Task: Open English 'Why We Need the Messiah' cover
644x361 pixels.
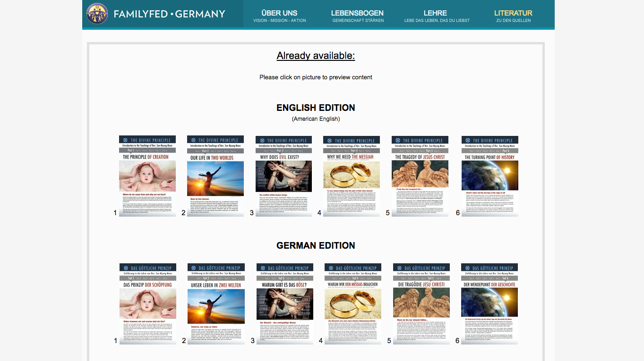Action: (x=352, y=176)
